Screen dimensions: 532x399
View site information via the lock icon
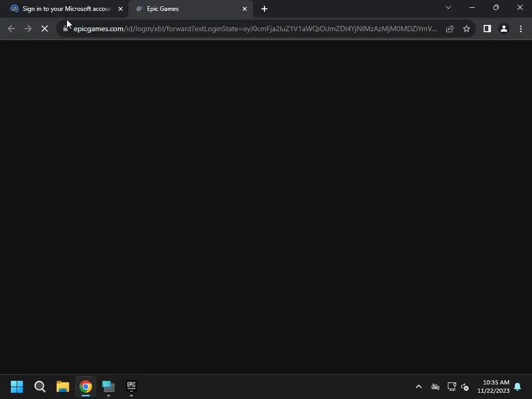click(65, 29)
